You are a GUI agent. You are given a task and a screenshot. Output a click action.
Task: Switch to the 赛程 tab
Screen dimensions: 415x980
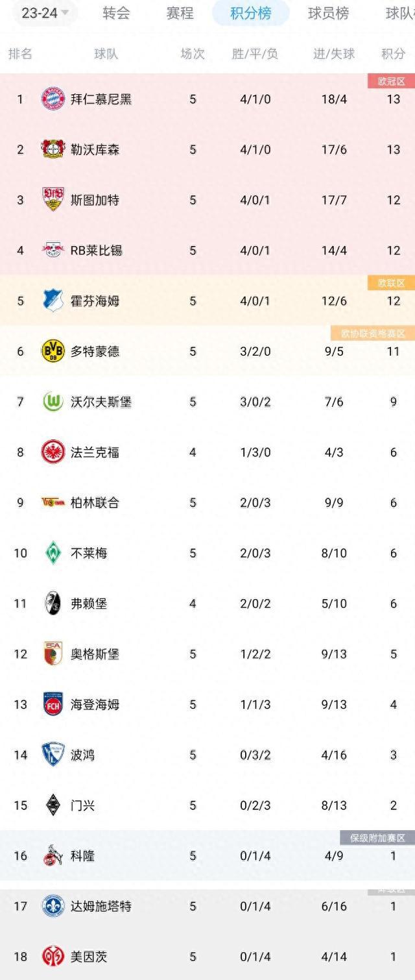(x=180, y=13)
